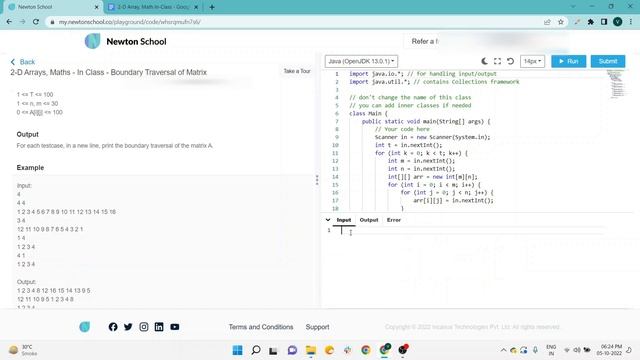Open the Java (OpenJDK 13.0.1) language dropdown
Image resolution: width=640 pixels, height=360 pixels.
pyautogui.click(x=361, y=61)
